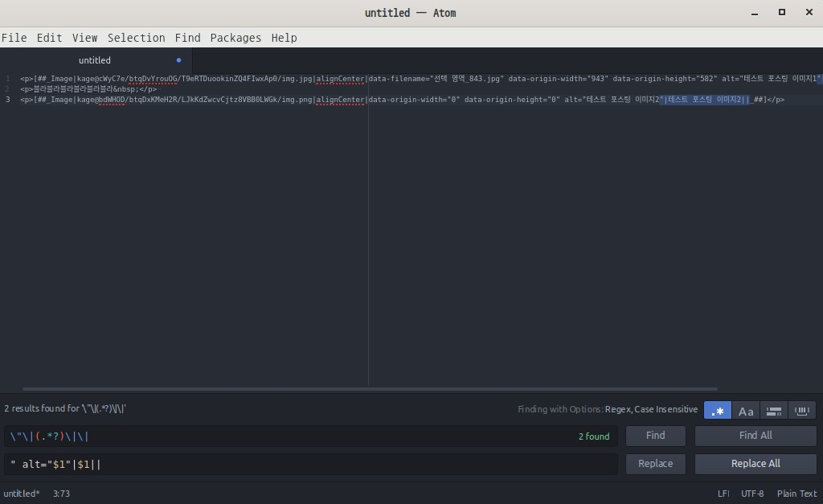
Task: Click the horizontal editor scrollbar
Action: point(370,389)
